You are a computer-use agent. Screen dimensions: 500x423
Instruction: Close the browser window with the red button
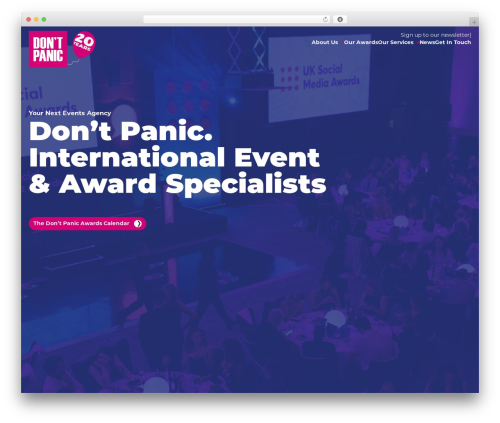(x=29, y=20)
